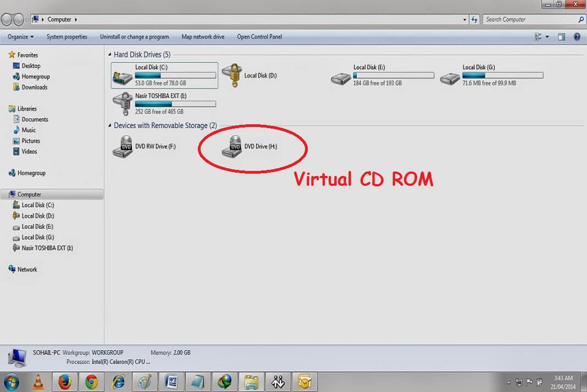Open the Organize dropdown menu
587x392 pixels.
[x=20, y=37]
